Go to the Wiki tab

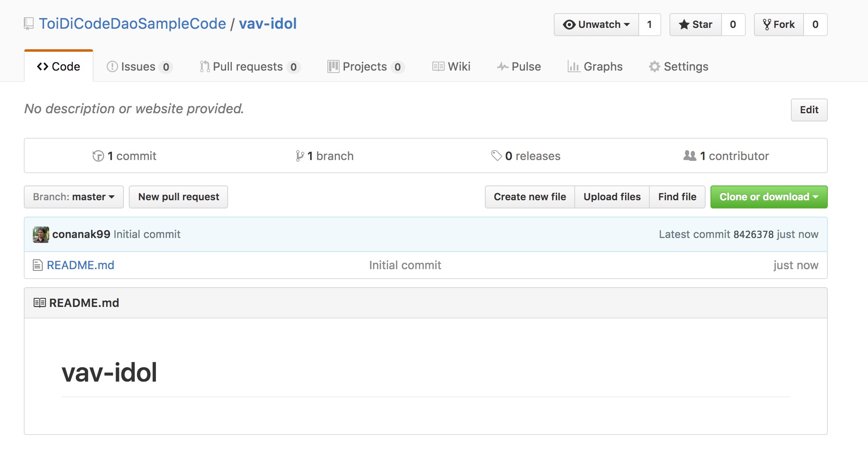point(451,66)
